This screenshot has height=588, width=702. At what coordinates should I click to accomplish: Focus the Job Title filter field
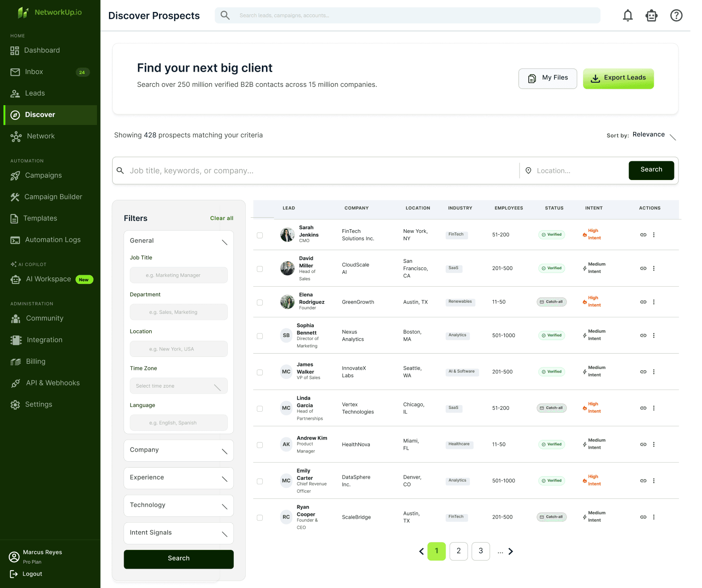coord(179,275)
